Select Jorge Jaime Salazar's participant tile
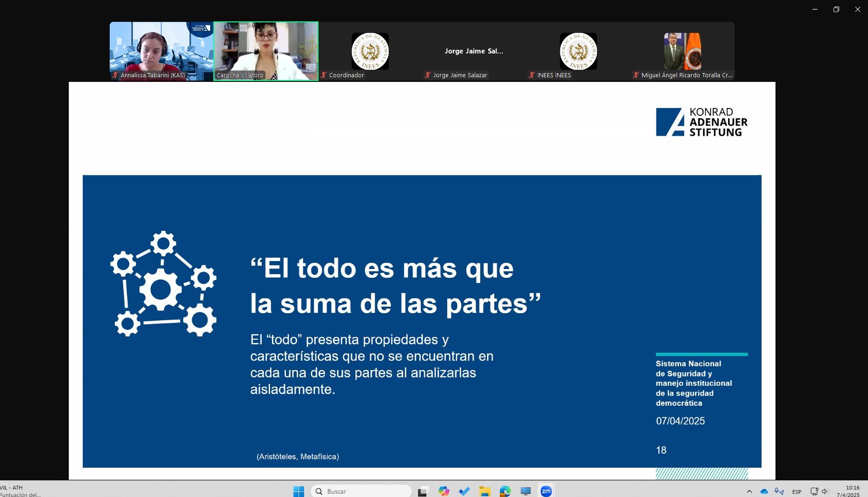The height and width of the screenshot is (497, 868). [x=474, y=51]
